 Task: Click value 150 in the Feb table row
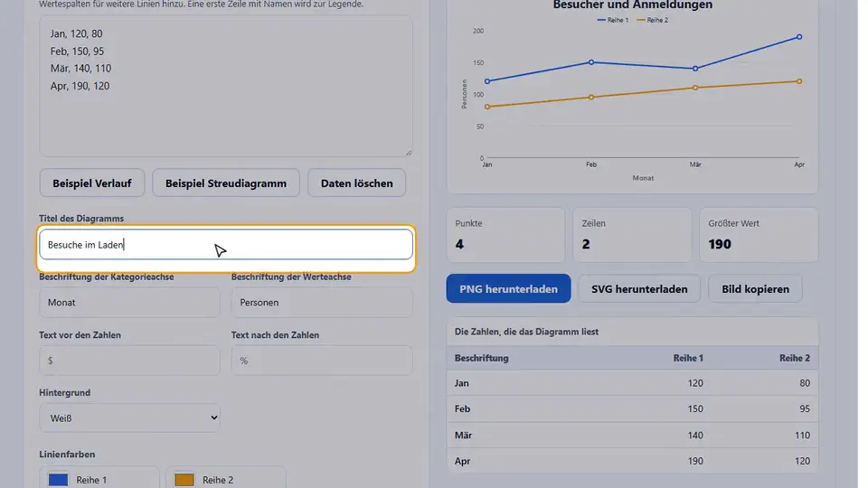pos(695,408)
